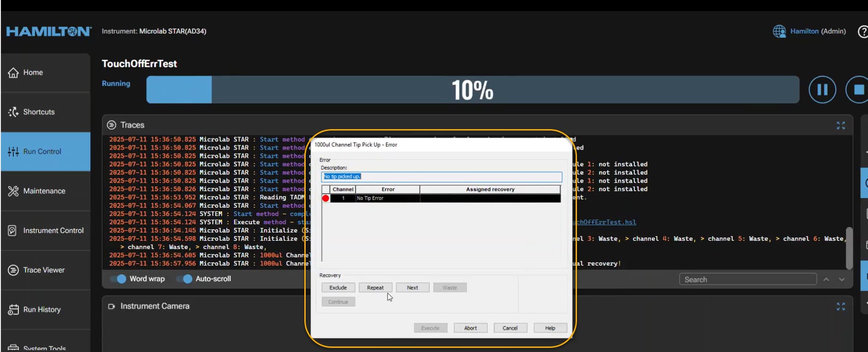The width and height of the screenshot is (868, 352).
Task: Click the Running status label
Action: coord(116,84)
